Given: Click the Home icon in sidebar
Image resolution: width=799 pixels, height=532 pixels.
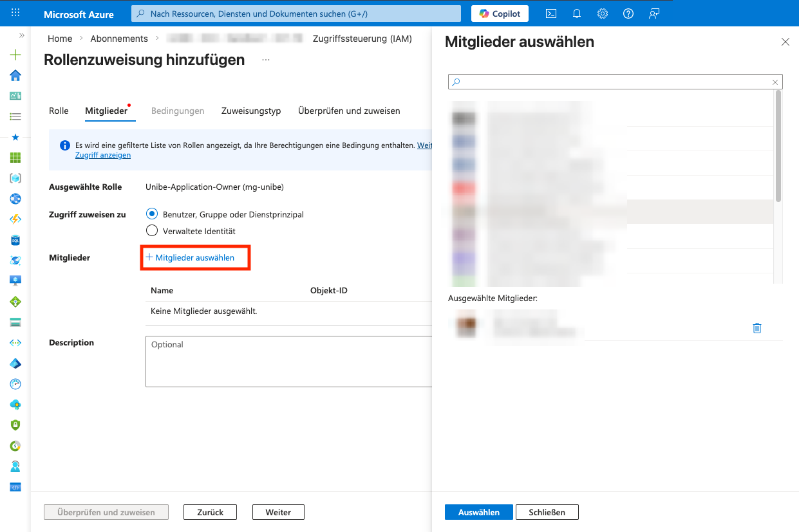Looking at the screenshot, I should 15,75.
